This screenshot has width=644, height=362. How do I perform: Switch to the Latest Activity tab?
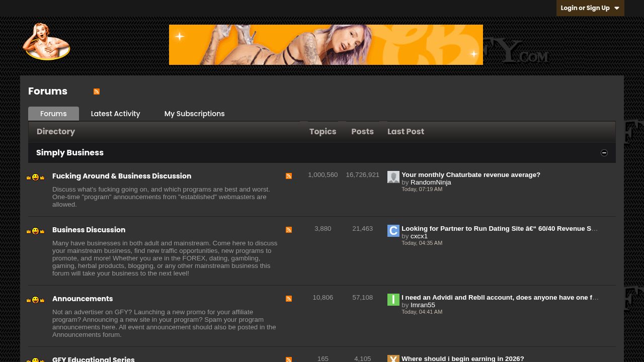tap(115, 114)
